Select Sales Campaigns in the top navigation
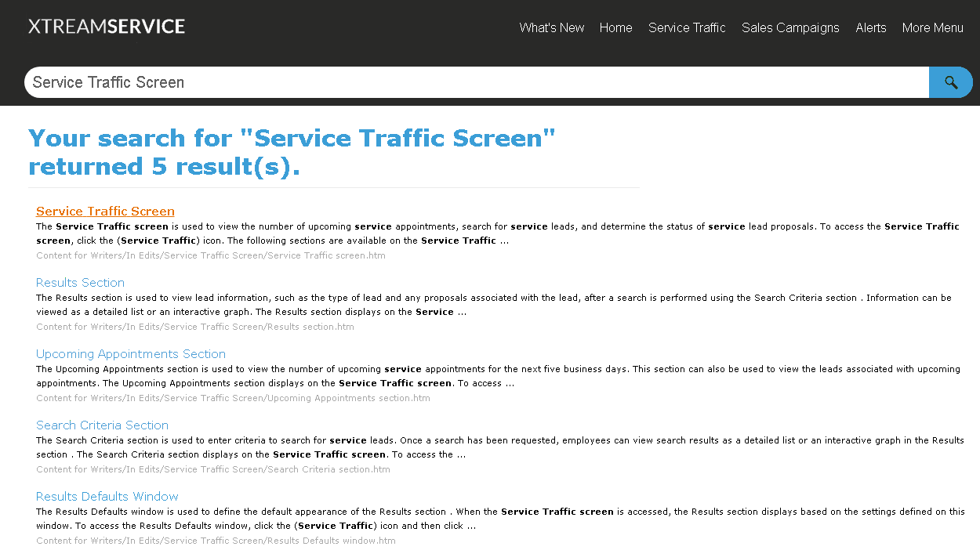The width and height of the screenshot is (980, 550). coord(790,27)
